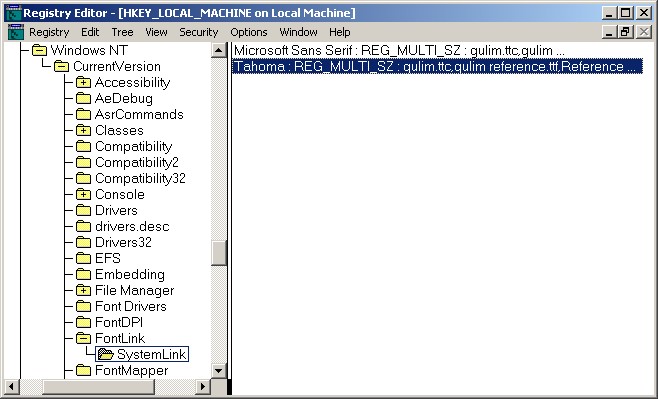Minimize the Registry Editor window
658x399 pixels.
609,13
